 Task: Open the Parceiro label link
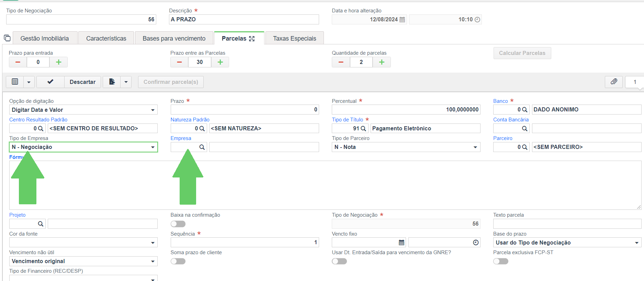tap(503, 138)
